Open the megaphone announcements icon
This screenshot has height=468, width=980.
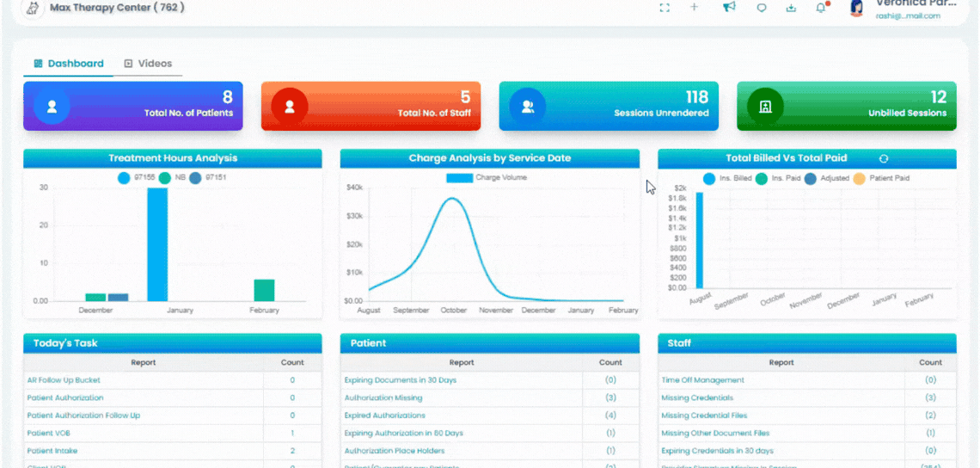pyautogui.click(x=729, y=7)
